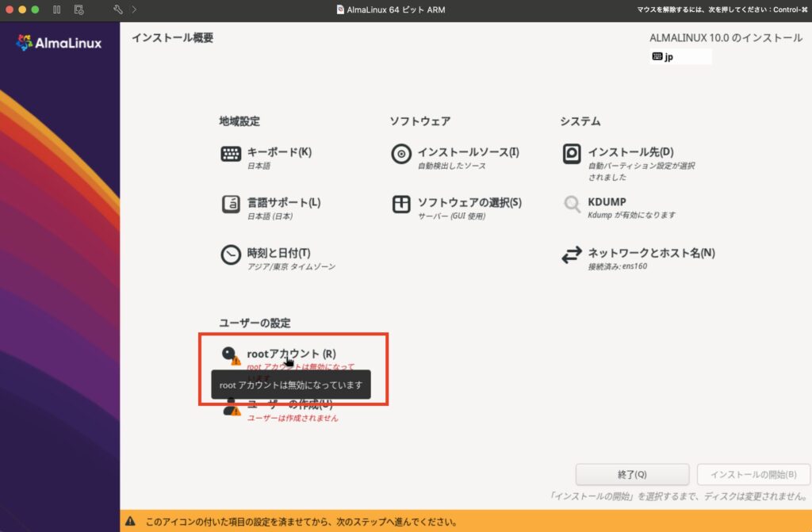This screenshot has width=812, height=532.
Task: Click the user creation person icon
Action: point(231,408)
